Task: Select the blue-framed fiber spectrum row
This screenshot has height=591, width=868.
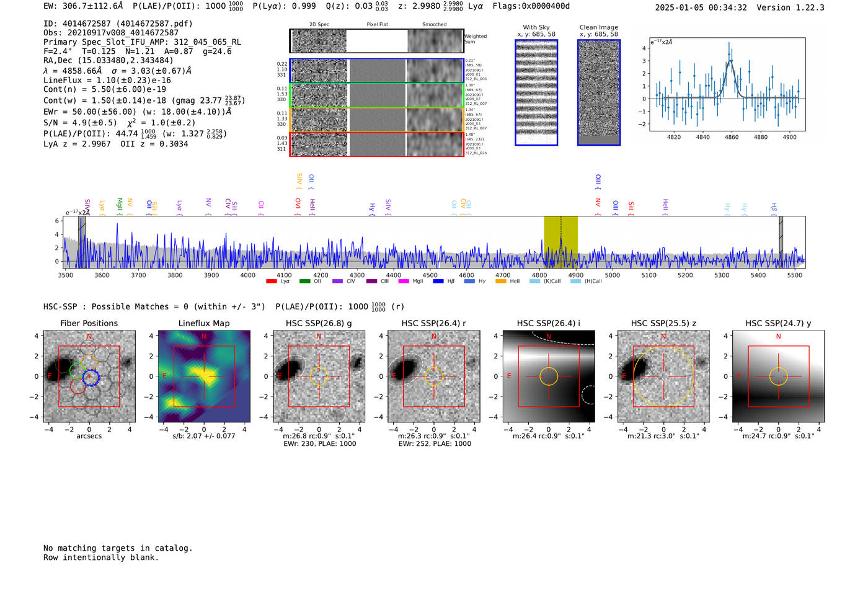Action: tap(376, 71)
